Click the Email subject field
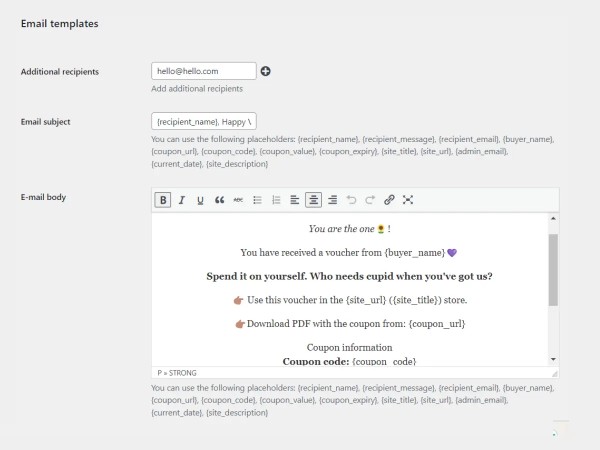This screenshot has height=450, width=600. tap(204, 122)
